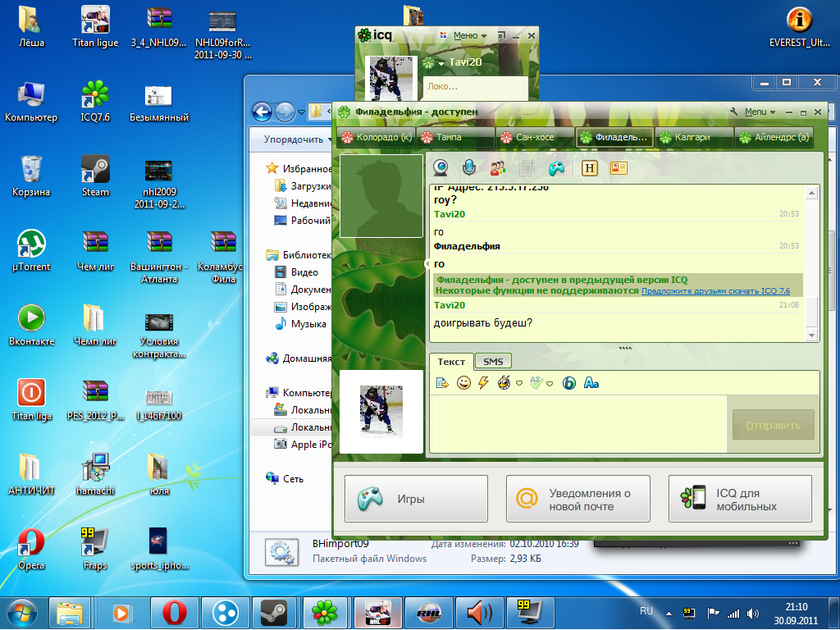Open the contact profile card icon
The width and height of the screenshot is (840, 630).
pyautogui.click(x=619, y=168)
